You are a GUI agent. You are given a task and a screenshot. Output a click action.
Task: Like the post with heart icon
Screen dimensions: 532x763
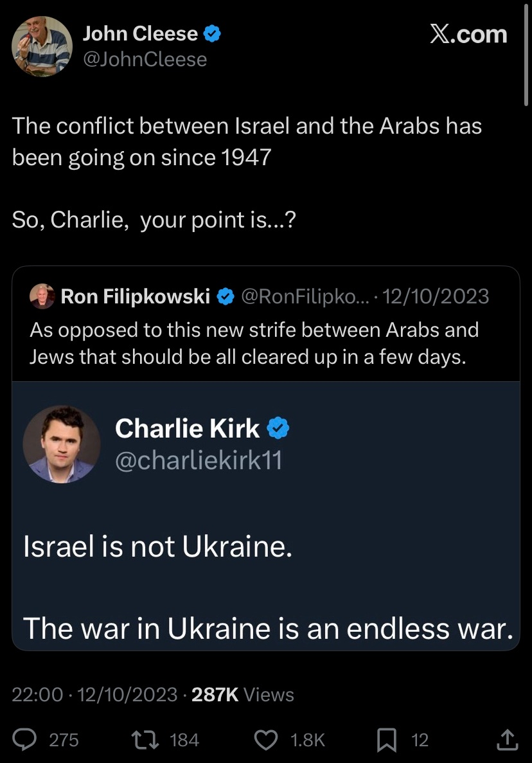[x=266, y=740]
